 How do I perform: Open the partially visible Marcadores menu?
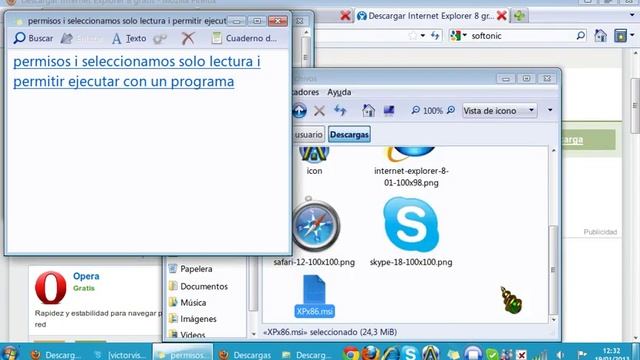click(x=306, y=92)
